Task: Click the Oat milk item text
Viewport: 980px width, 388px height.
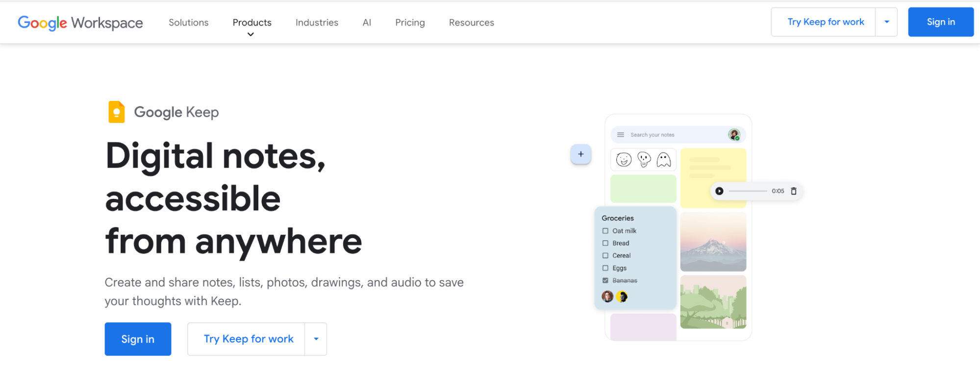Action: coord(624,231)
